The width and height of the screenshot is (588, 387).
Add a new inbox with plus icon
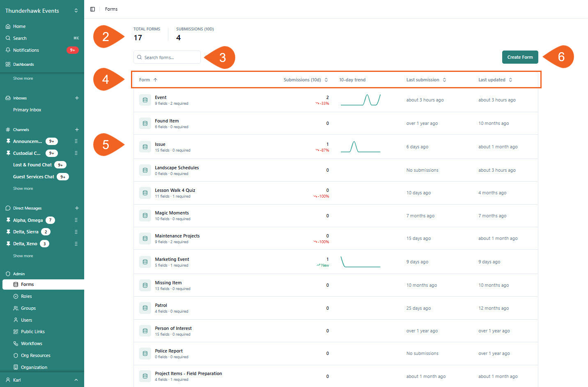[x=77, y=98]
